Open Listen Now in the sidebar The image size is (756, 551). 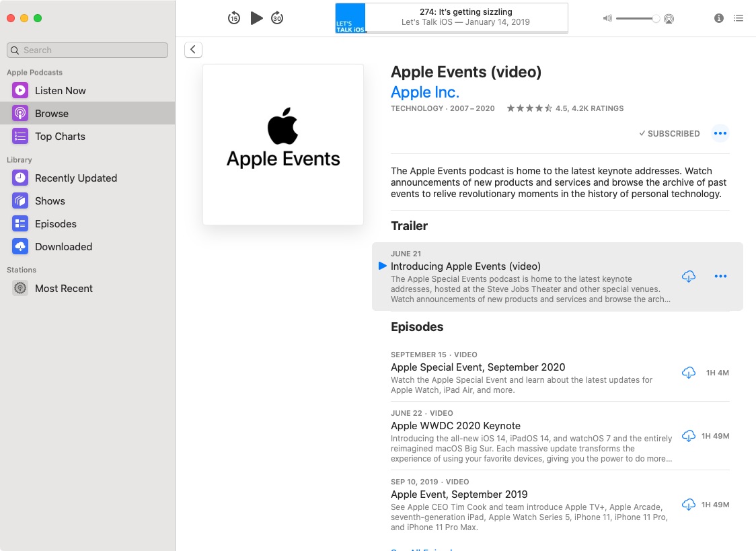[x=87, y=91]
